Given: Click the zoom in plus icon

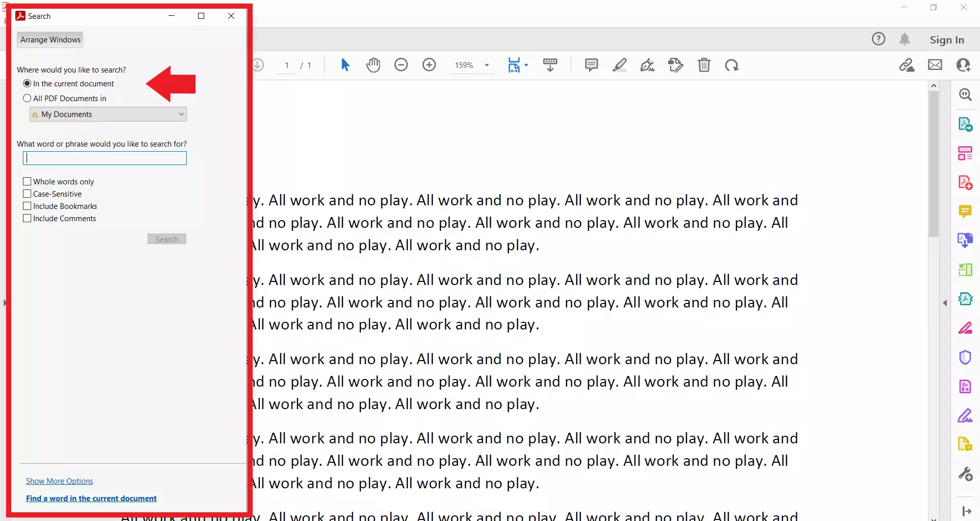Looking at the screenshot, I should (429, 65).
